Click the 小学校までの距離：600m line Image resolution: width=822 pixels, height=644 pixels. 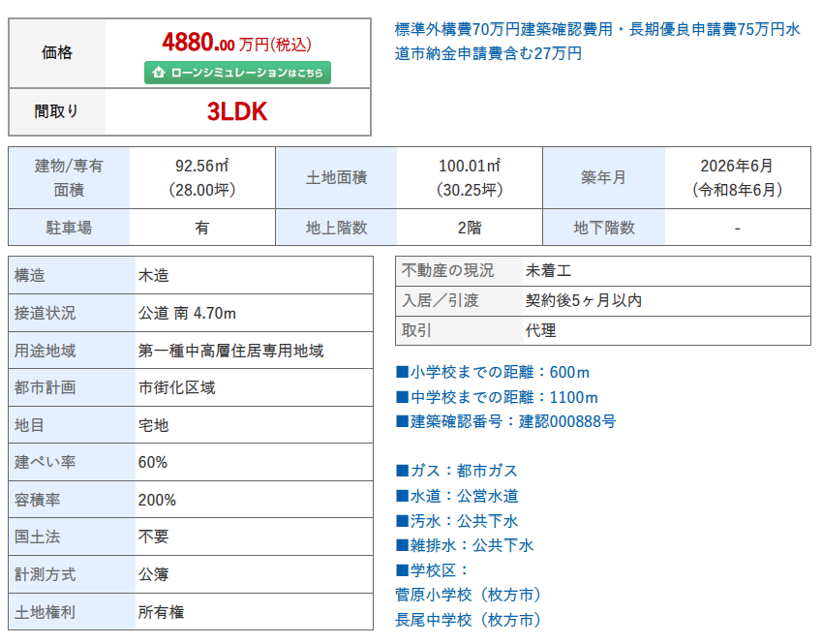pos(493,372)
